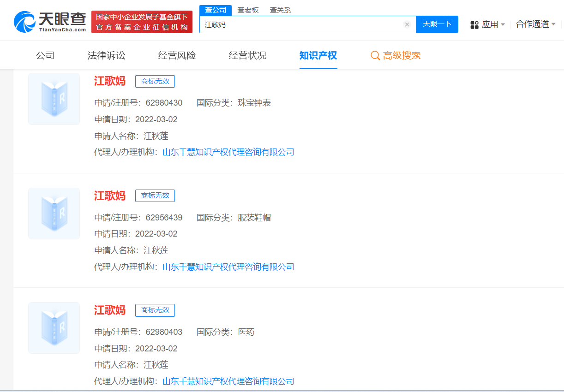Click 商标无效 tag on 服装鞋帽 entry
564x392 pixels.
tap(155, 196)
